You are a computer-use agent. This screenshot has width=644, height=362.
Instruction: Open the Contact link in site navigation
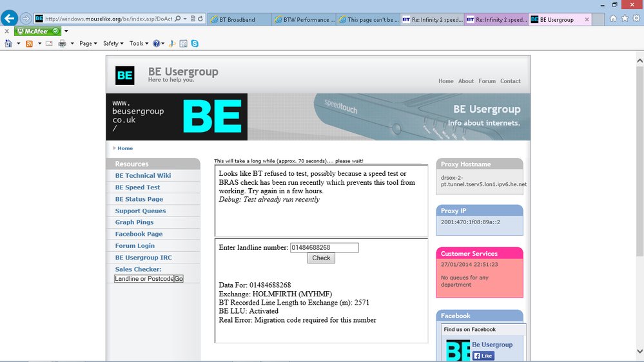(x=510, y=81)
